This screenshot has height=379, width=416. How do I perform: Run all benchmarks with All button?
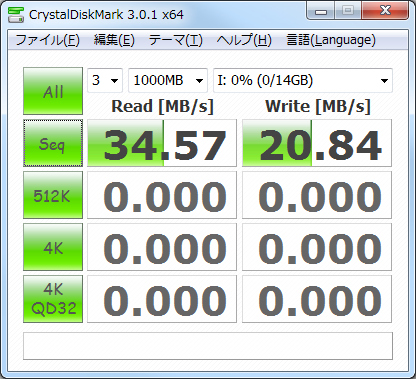tap(53, 91)
